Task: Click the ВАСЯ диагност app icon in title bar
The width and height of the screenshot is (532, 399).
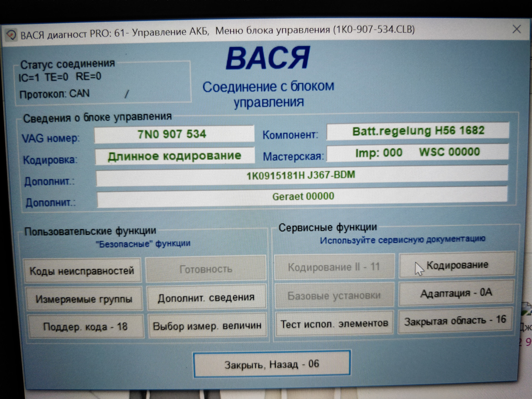Action: point(11,35)
